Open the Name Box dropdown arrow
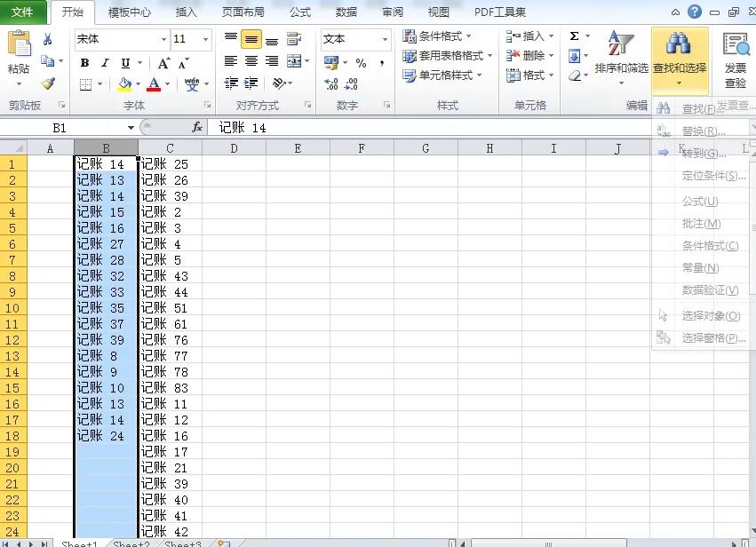Image resolution: width=756 pixels, height=547 pixels. (131, 128)
